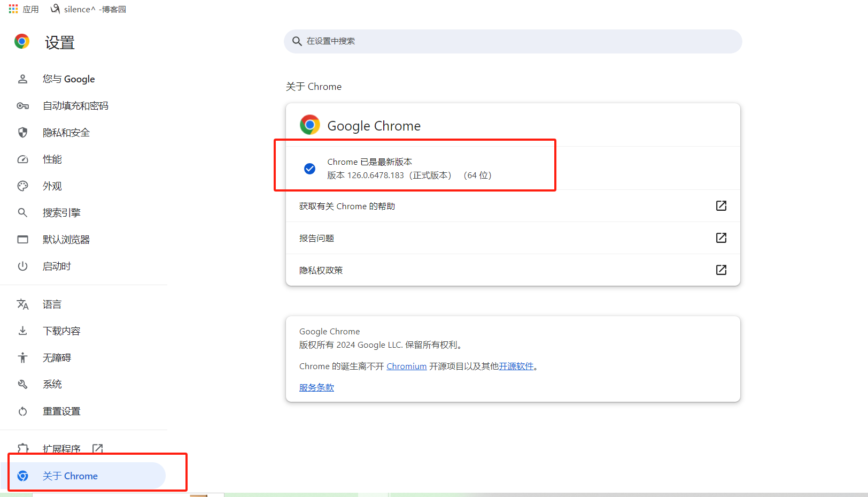Click the 版权所有 2024 Google LLC text
868x497 pixels.
[x=381, y=345]
